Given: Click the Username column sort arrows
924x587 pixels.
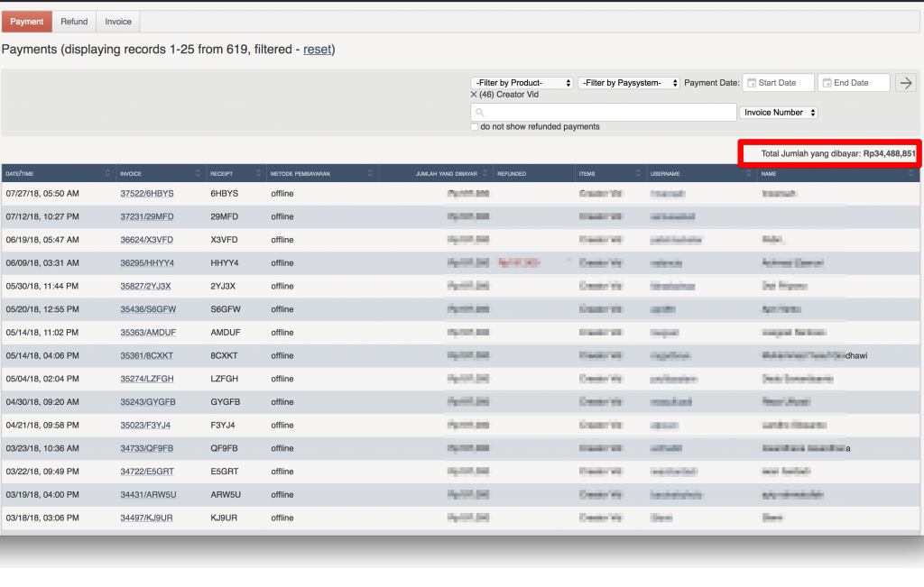Looking at the screenshot, I should [x=748, y=173].
